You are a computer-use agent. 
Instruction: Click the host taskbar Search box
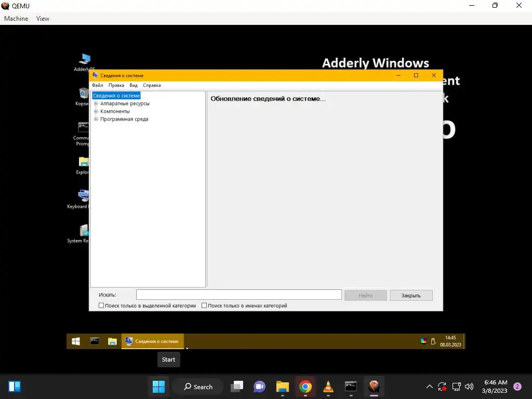pos(198,387)
